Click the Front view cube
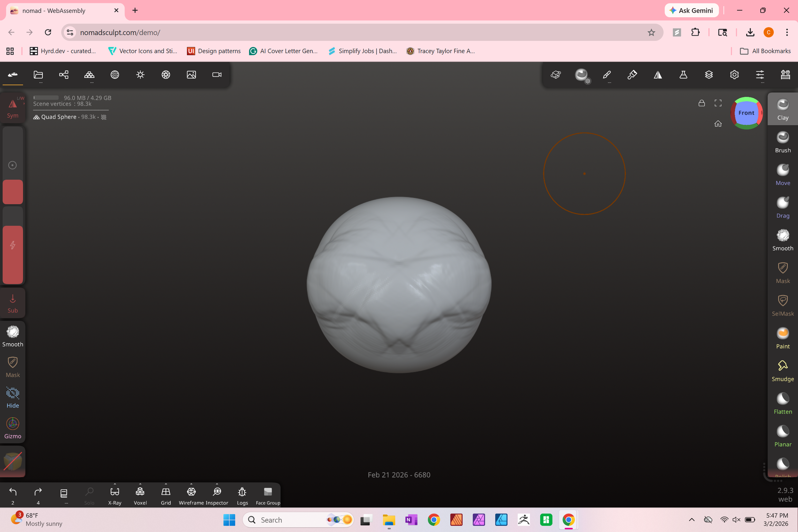798x532 pixels. point(746,113)
